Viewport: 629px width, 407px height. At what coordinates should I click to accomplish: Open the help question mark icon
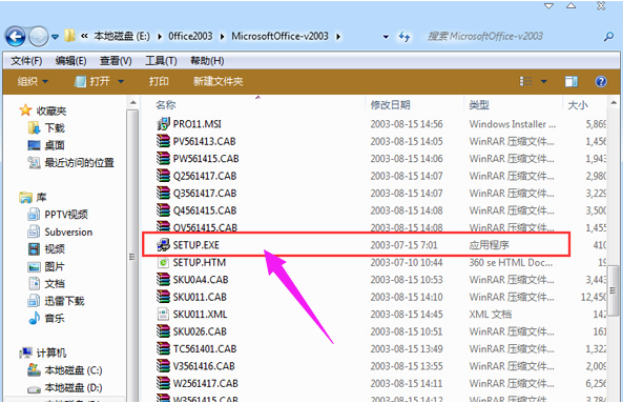[x=600, y=81]
